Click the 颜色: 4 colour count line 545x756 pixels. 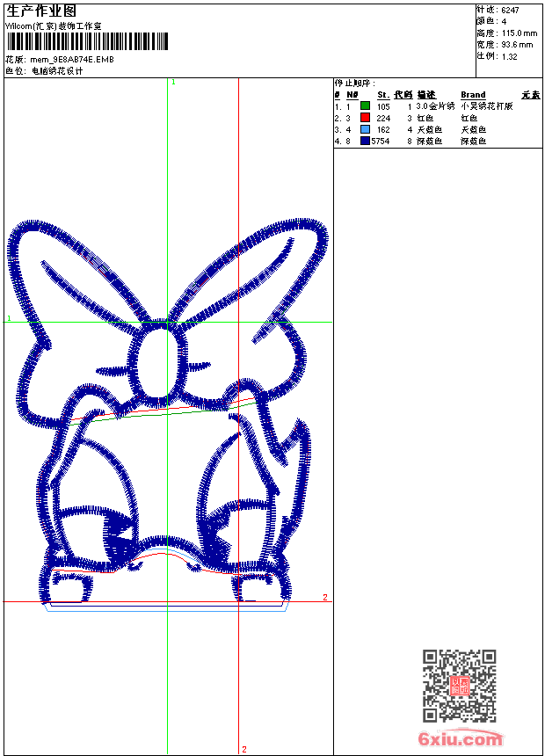pyautogui.click(x=491, y=21)
